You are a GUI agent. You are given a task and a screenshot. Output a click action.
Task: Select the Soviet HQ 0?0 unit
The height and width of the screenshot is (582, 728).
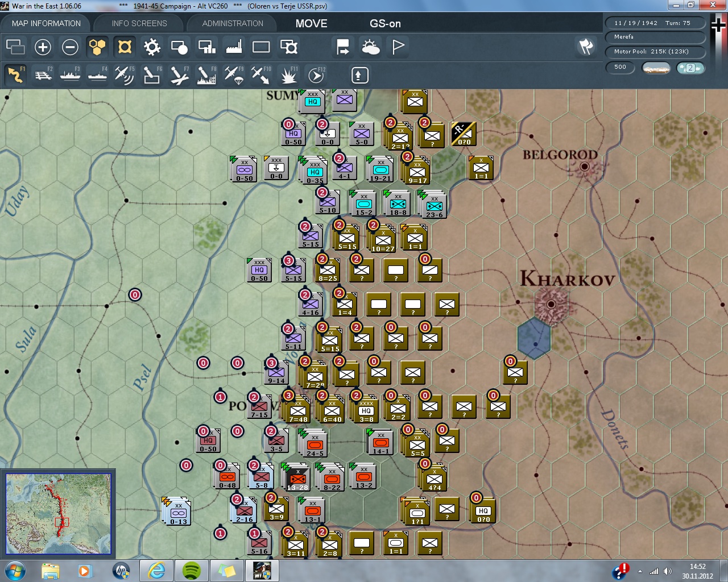pyautogui.click(x=483, y=510)
